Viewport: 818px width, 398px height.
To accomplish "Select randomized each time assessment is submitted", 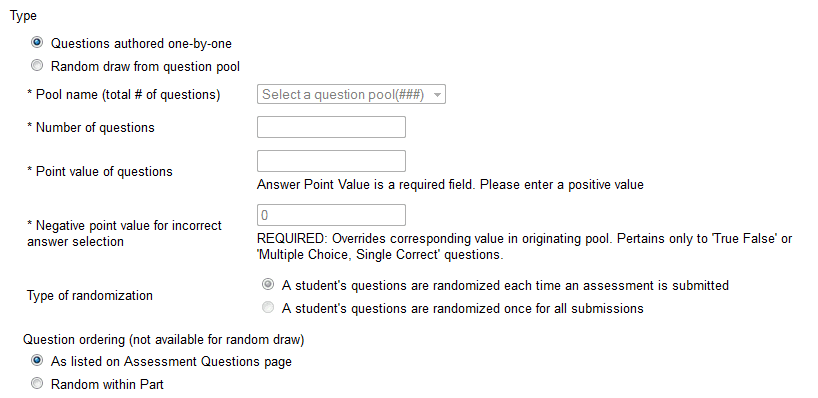I will 268,285.
